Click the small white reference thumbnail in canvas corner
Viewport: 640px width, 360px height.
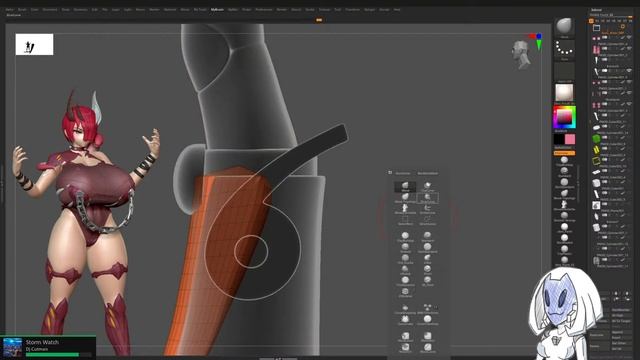[x=34, y=44]
